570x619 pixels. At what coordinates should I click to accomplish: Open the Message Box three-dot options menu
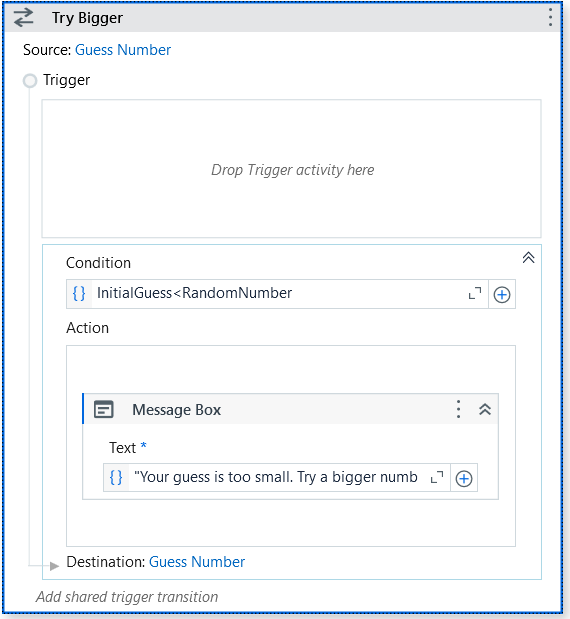(x=458, y=409)
